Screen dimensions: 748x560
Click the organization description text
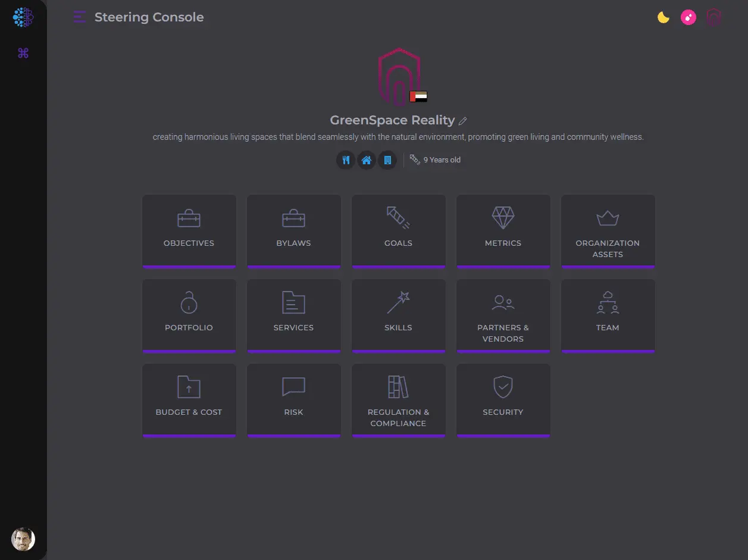click(398, 137)
